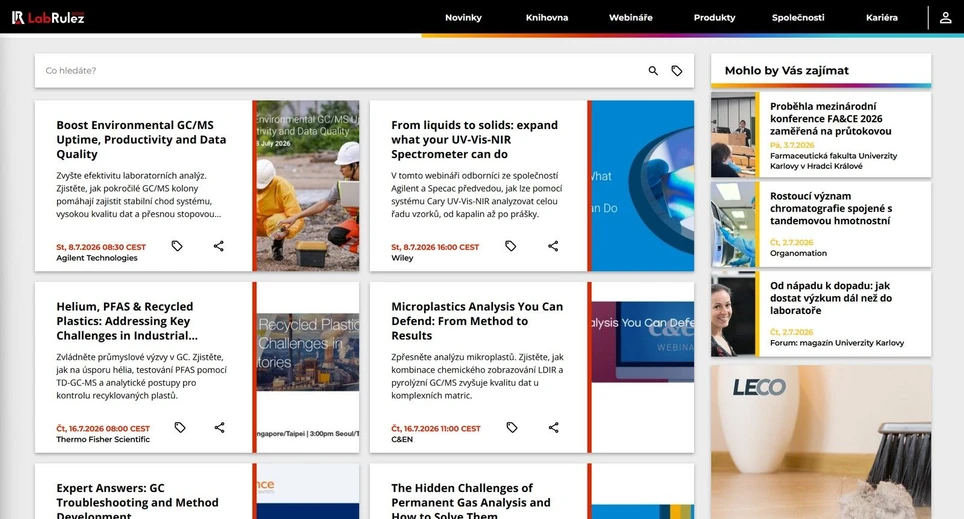Click Recycled Plastics webinar thumbnail

click(x=307, y=367)
